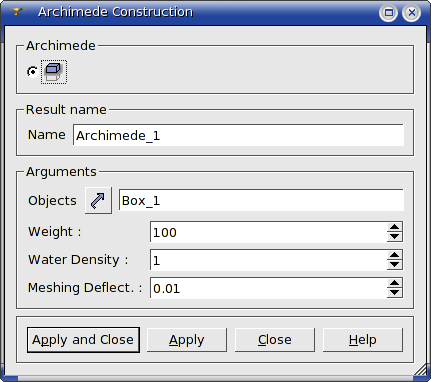This screenshot has width=431, height=382.
Task: Increase Meshing Deflect. with up arrow
Action: click(x=395, y=283)
